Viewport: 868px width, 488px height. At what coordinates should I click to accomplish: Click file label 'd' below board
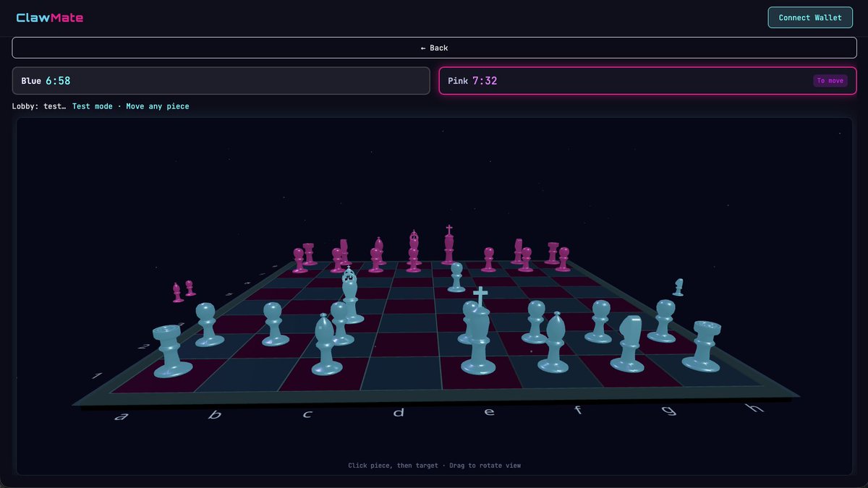tap(399, 413)
